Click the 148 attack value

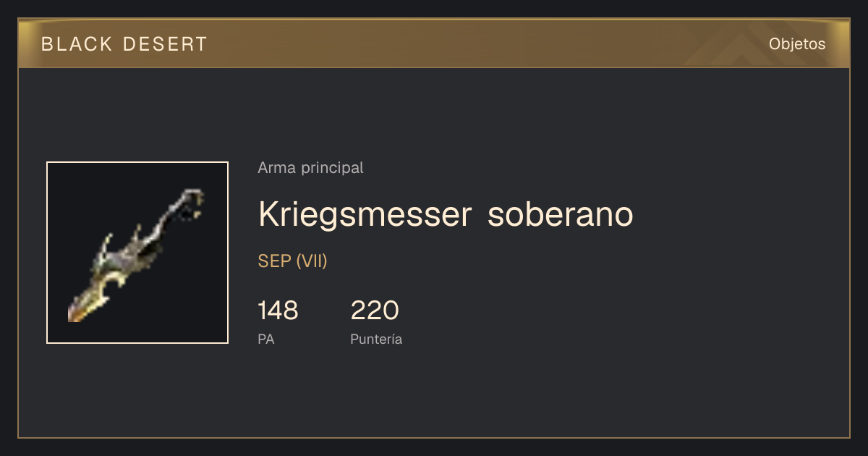tap(278, 311)
